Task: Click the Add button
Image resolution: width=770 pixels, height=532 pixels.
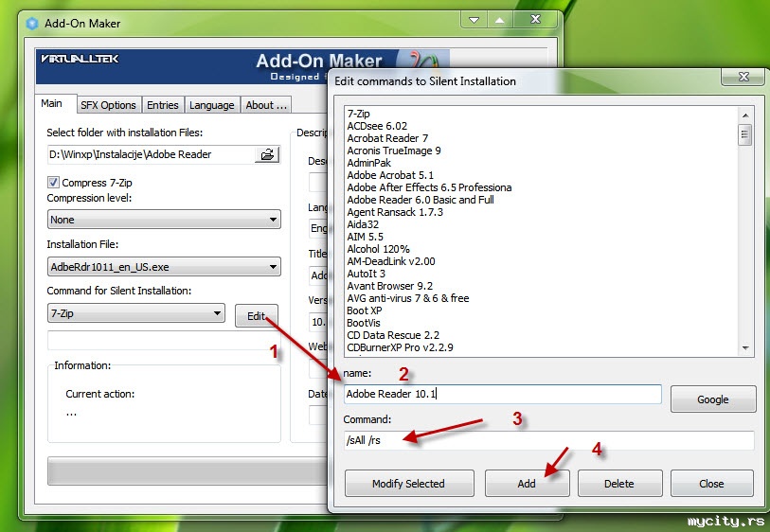Action: 527,484
